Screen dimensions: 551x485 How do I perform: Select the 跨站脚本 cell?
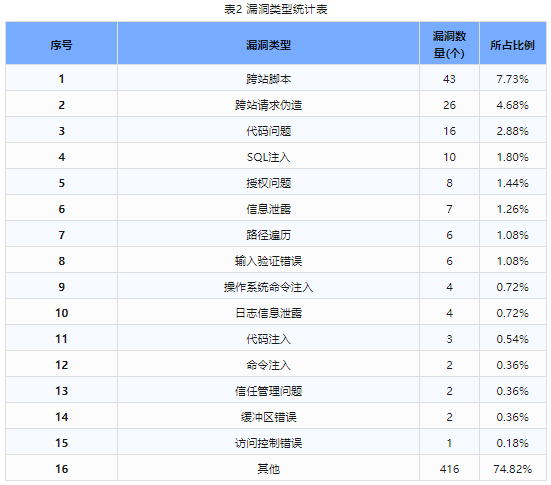point(268,79)
